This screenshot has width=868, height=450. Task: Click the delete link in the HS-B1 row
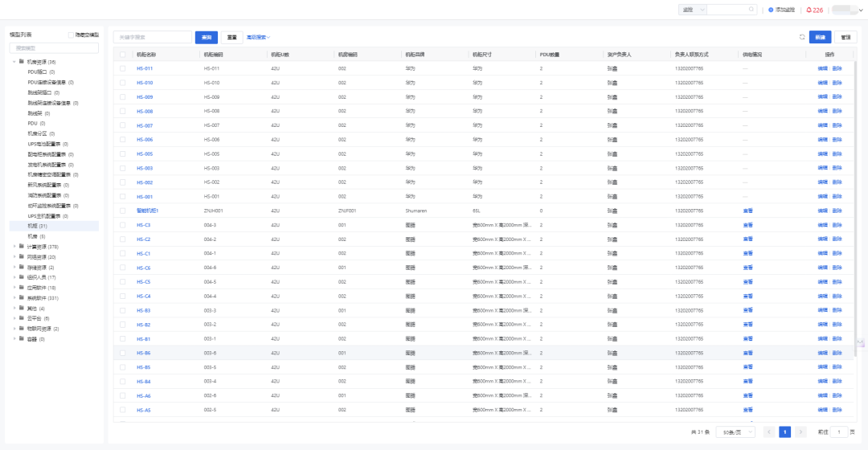click(837, 339)
